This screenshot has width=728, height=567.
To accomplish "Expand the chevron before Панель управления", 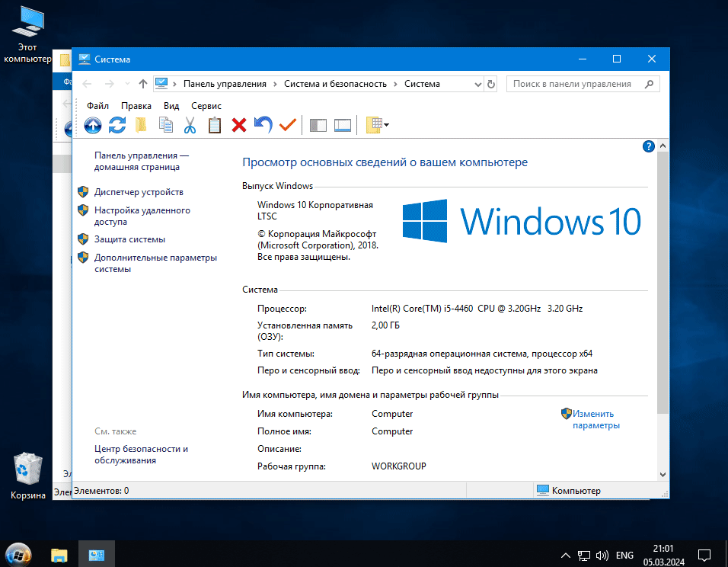I will click(x=174, y=84).
